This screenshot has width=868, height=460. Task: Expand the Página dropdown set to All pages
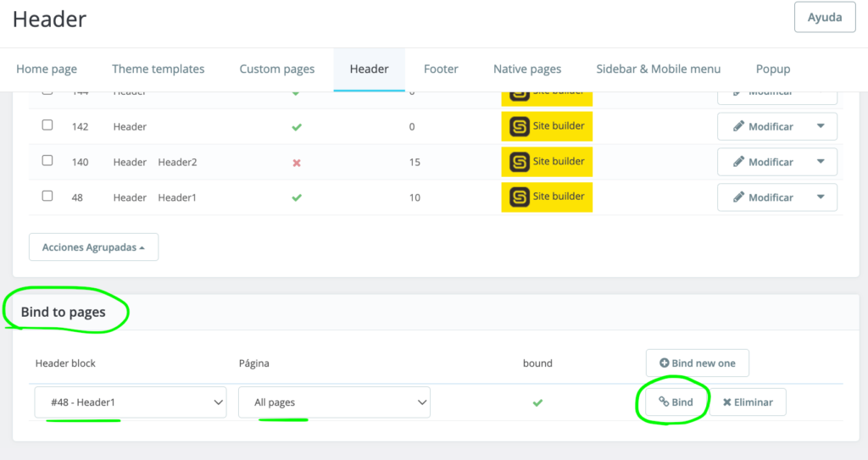pyautogui.click(x=334, y=402)
